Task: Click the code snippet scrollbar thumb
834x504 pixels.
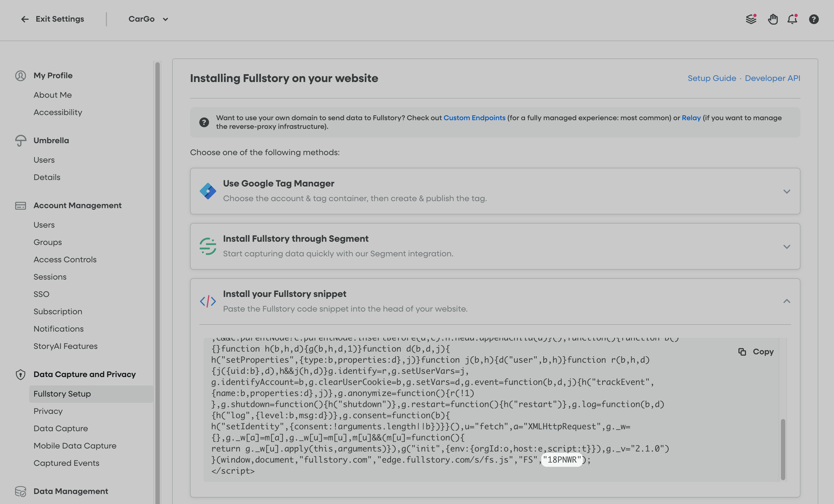Action: pyautogui.click(x=783, y=449)
